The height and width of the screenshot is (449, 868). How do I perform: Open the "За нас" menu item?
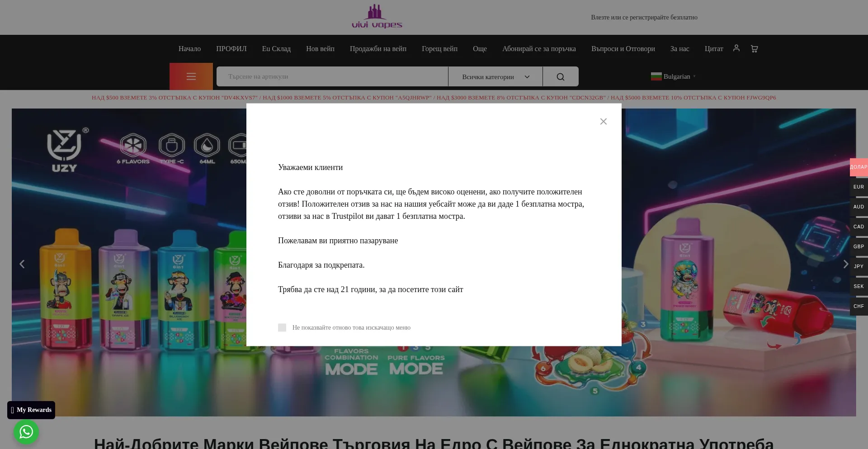[679, 49]
